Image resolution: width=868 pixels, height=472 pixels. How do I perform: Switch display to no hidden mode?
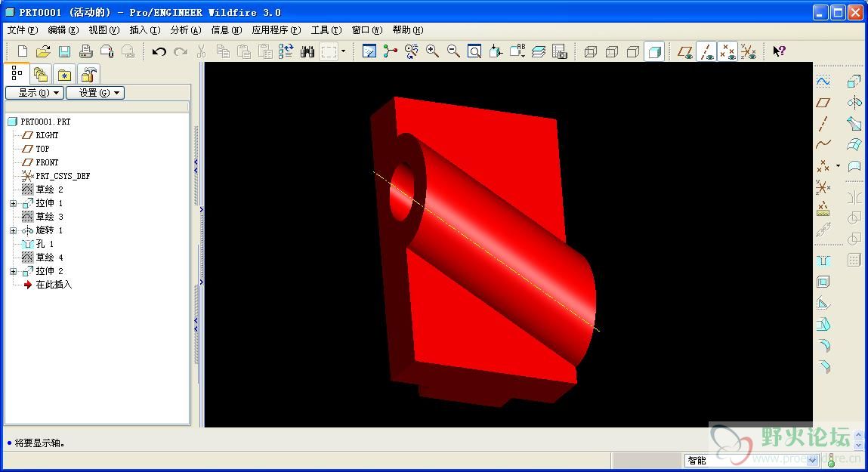pos(633,51)
